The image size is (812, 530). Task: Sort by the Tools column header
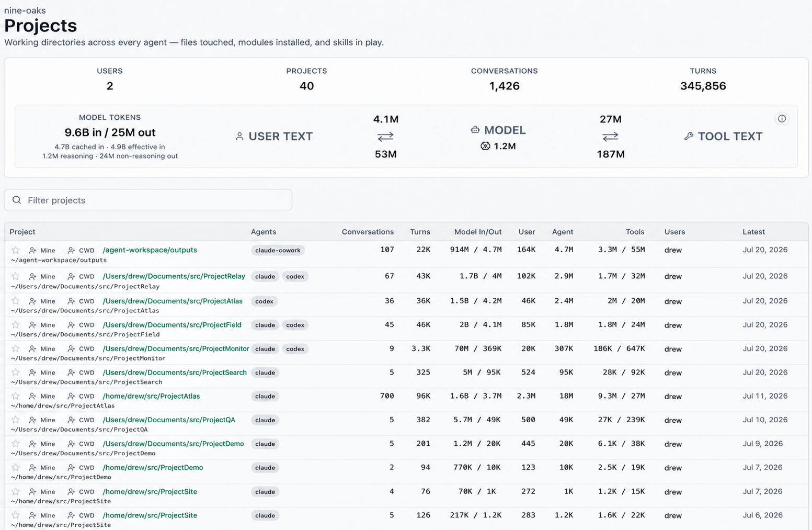(635, 232)
